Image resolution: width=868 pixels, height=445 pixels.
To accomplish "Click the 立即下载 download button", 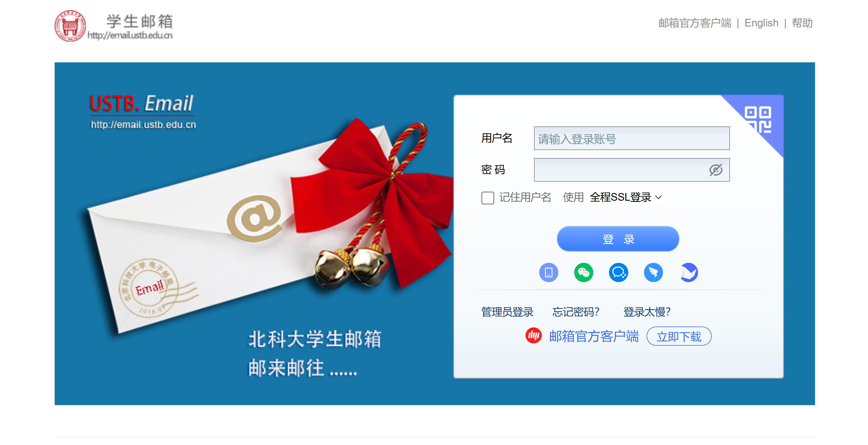I will [x=679, y=336].
